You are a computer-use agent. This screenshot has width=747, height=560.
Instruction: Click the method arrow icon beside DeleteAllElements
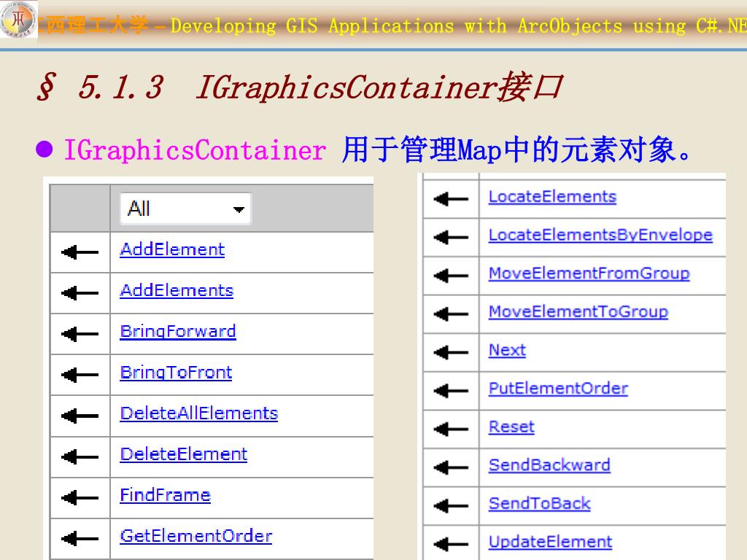(80, 416)
